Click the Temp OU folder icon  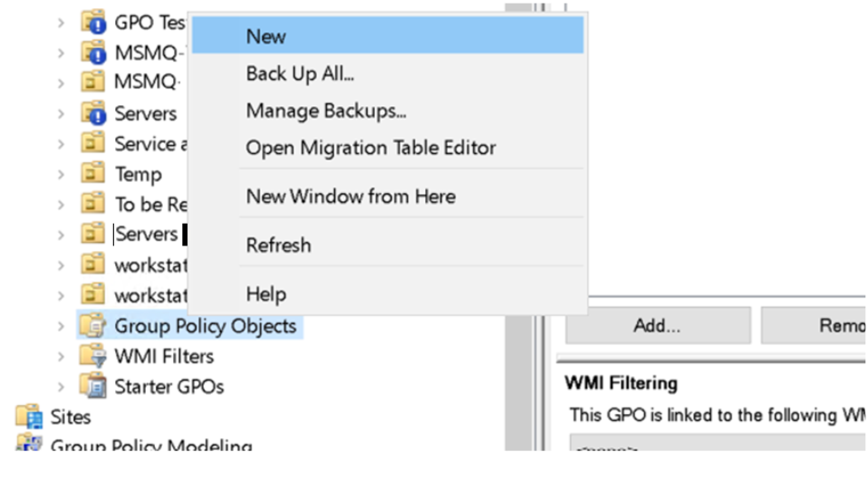[x=92, y=174]
